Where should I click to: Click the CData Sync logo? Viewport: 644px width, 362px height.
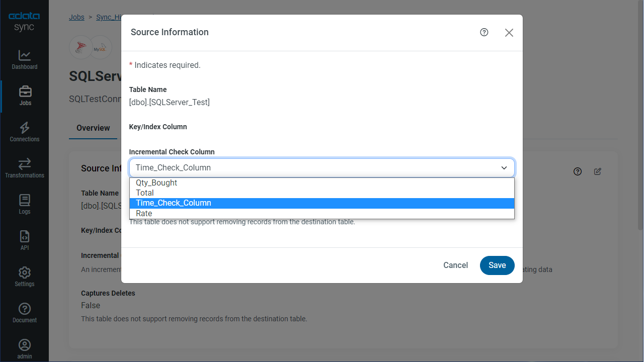24,22
